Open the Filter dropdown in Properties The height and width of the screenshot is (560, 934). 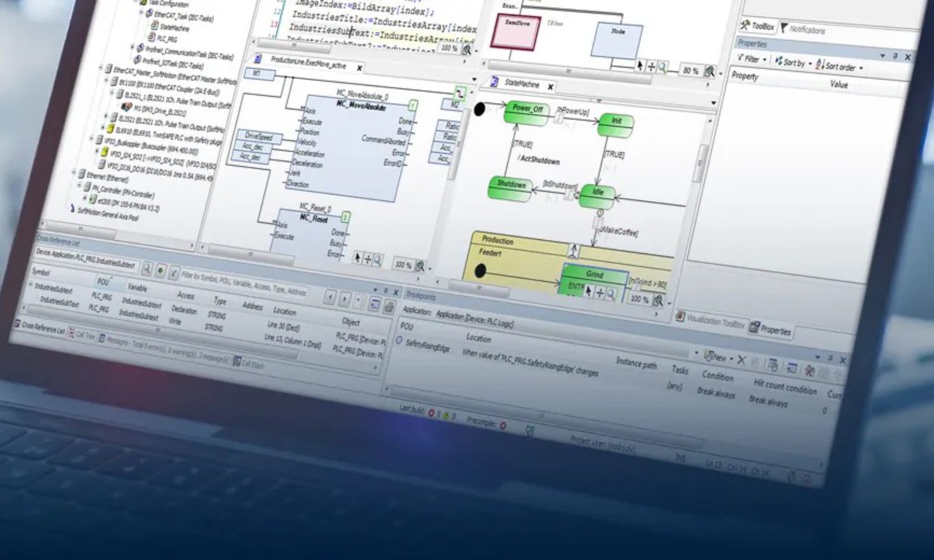[x=752, y=59]
